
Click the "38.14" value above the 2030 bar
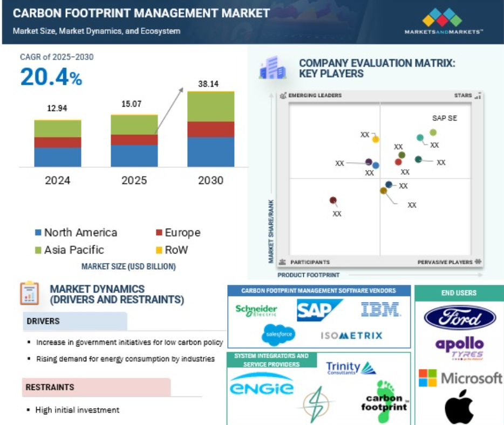click(x=208, y=84)
